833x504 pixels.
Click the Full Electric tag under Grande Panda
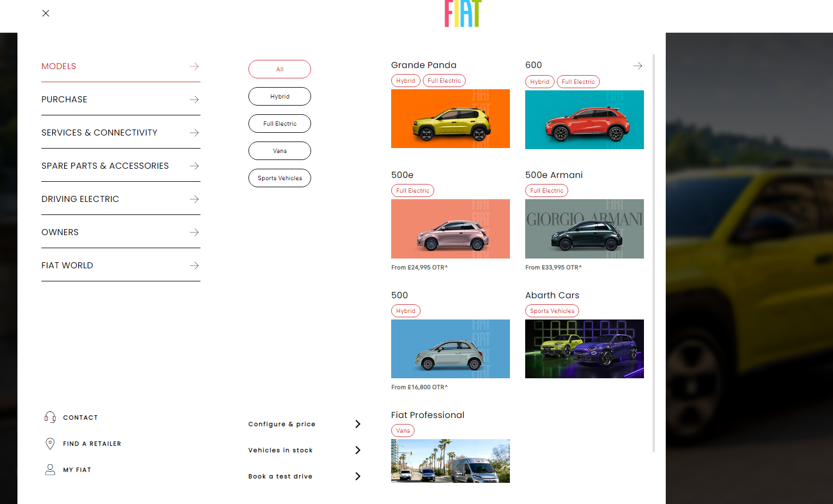pos(444,81)
